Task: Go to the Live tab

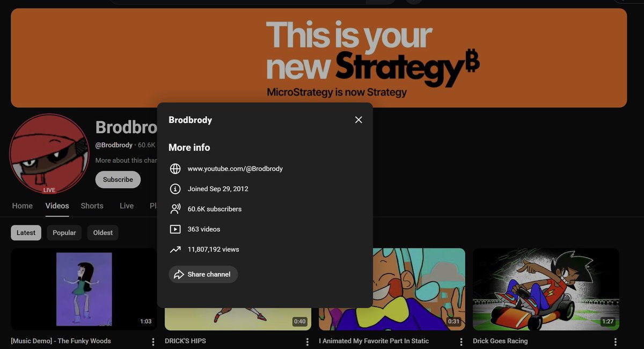Action: [x=127, y=206]
